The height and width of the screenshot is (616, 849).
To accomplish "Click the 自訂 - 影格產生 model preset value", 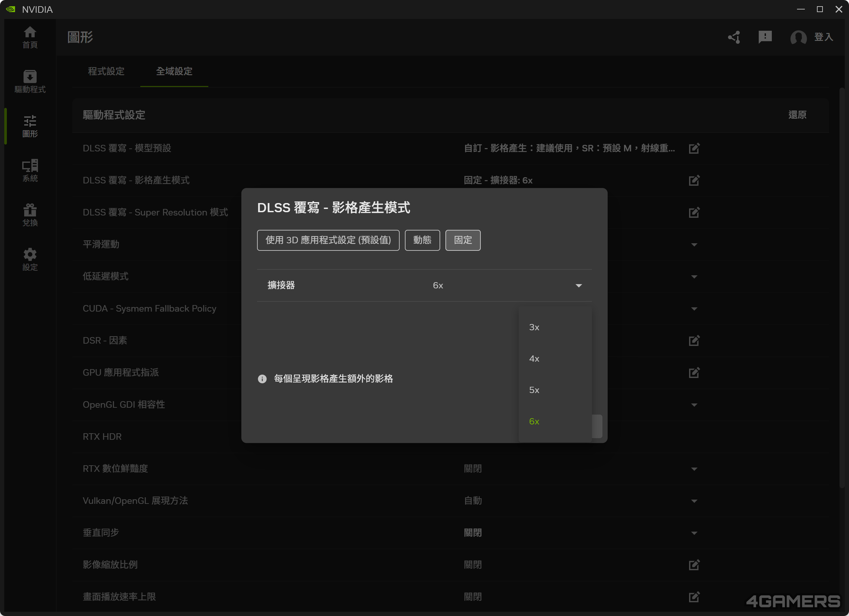I will coord(569,148).
